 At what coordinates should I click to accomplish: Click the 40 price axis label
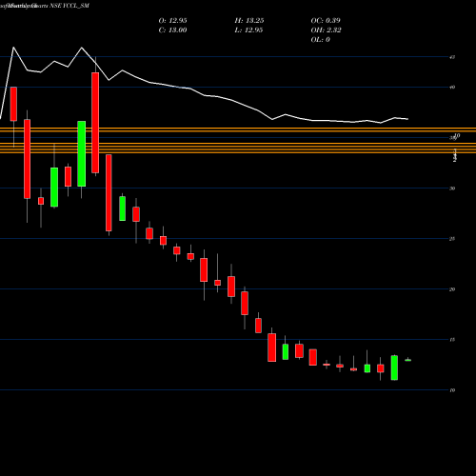452,88
